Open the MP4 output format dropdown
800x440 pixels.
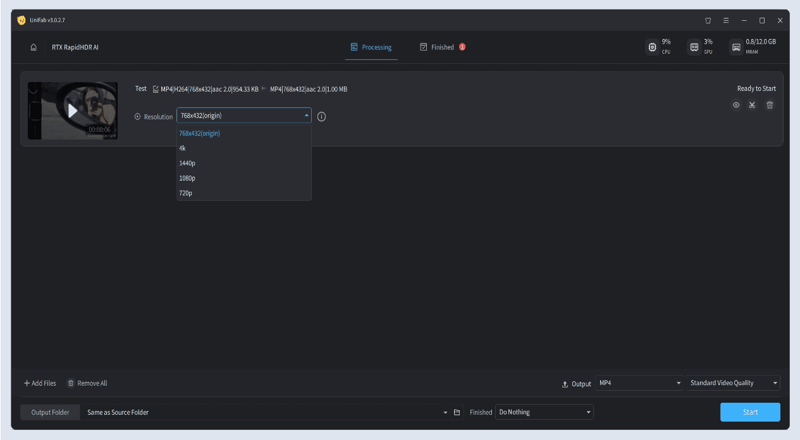tap(639, 383)
